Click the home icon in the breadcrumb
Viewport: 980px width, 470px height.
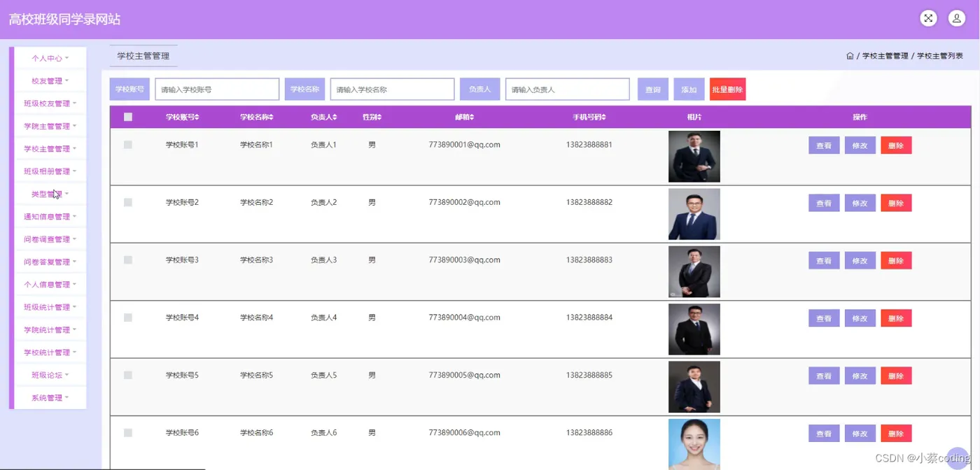pyautogui.click(x=850, y=56)
